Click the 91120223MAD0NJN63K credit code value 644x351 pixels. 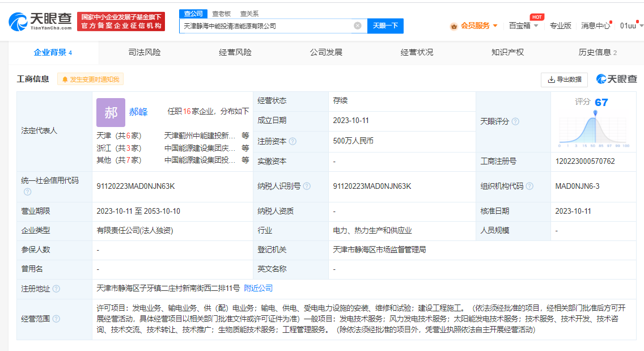click(x=136, y=186)
